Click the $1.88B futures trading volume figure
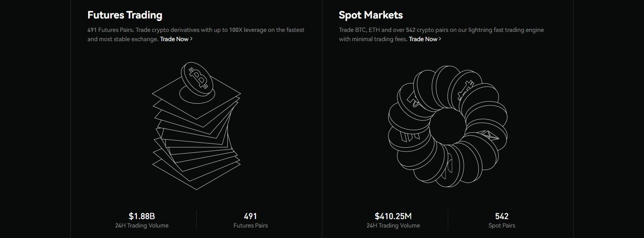Screen dimensions: 644x238 click(142, 216)
